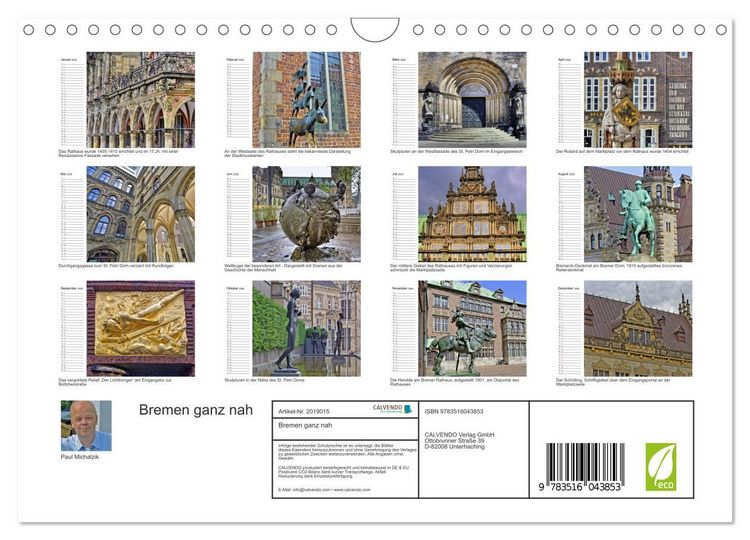Open the March cathedral portal photo

point(472,99)
